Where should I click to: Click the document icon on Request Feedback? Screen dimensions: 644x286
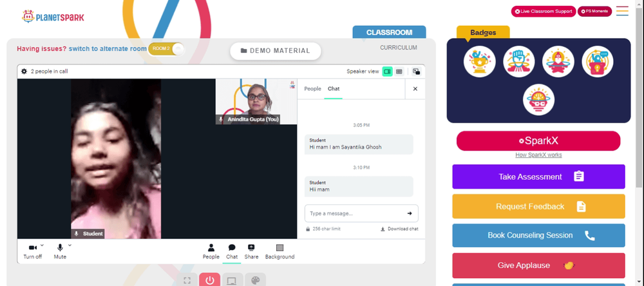click(581, 206)
